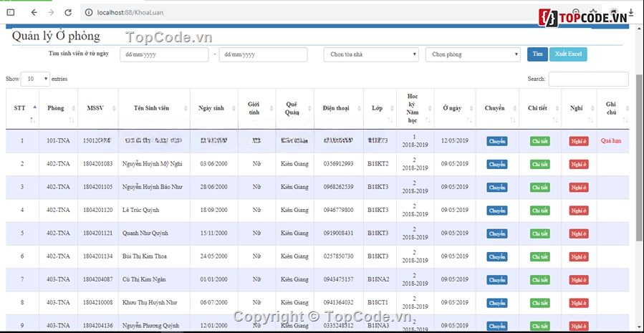Select room cell '101-TNA'
Image resolution: width=644 pixels, height=333 pixels.
[58, 141]
